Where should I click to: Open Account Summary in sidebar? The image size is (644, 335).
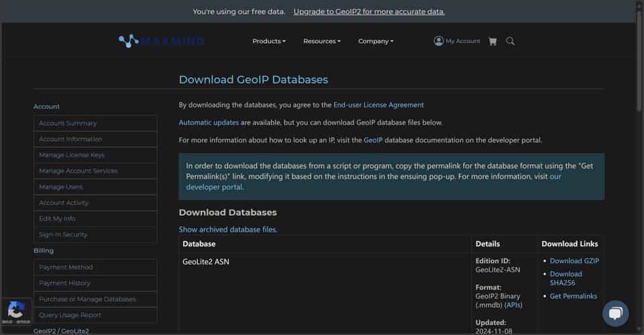pos(68,123)
